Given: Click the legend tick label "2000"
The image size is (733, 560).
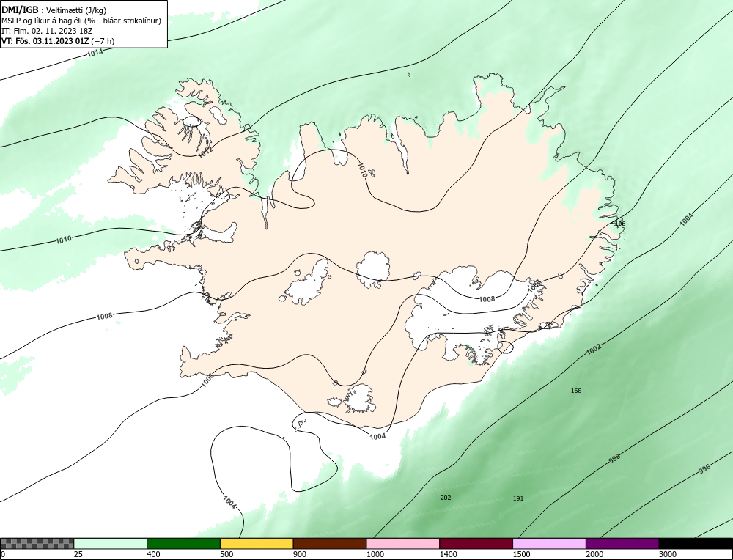Looking at the screenshot, I should (594, 554).
